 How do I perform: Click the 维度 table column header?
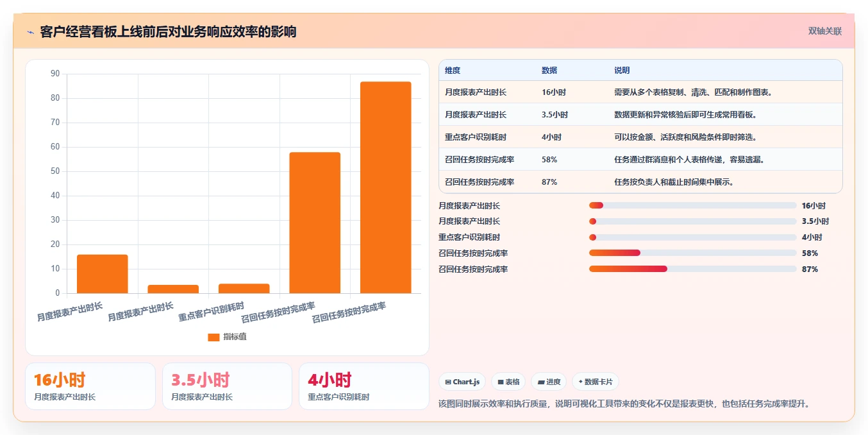point(453,71)
